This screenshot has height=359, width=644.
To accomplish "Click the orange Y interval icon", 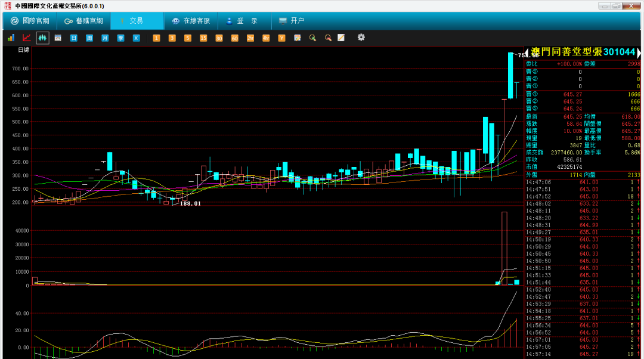I will [281, 38].
